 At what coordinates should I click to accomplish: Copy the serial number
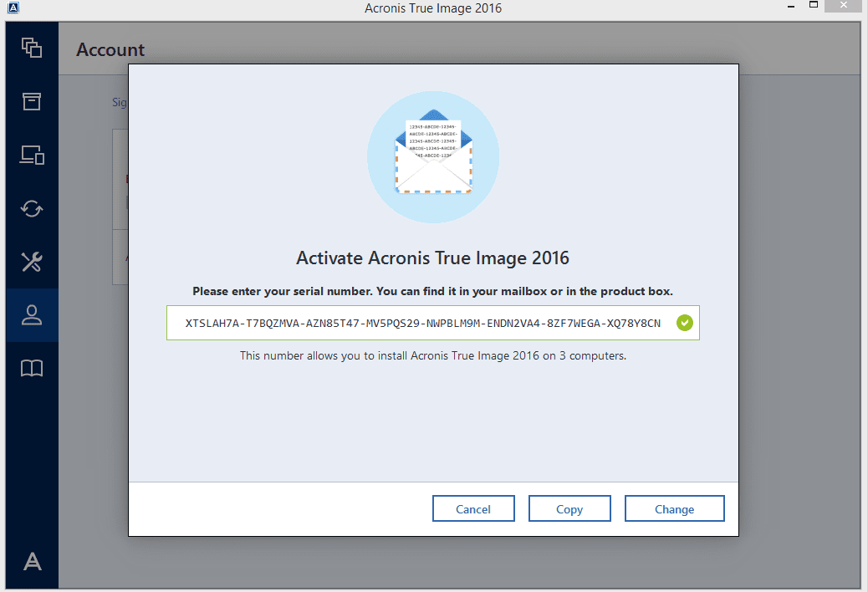click(x=569, y=508)
